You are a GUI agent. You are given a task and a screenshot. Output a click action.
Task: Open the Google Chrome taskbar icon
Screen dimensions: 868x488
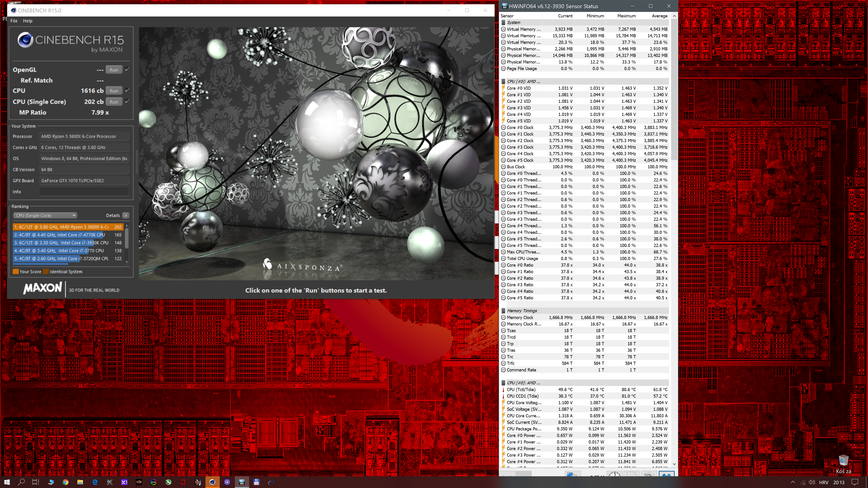click(65, 482)
